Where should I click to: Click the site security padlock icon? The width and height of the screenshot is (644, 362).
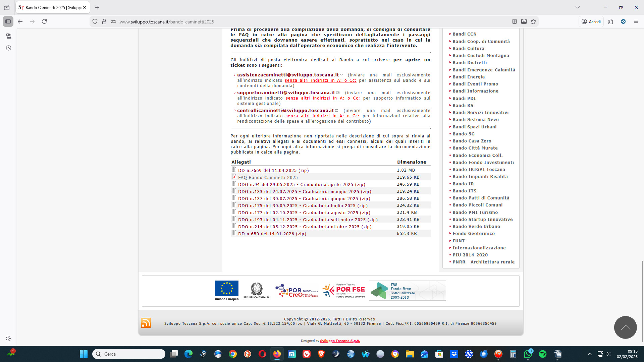pyautogui.click(x=104, y=21)
